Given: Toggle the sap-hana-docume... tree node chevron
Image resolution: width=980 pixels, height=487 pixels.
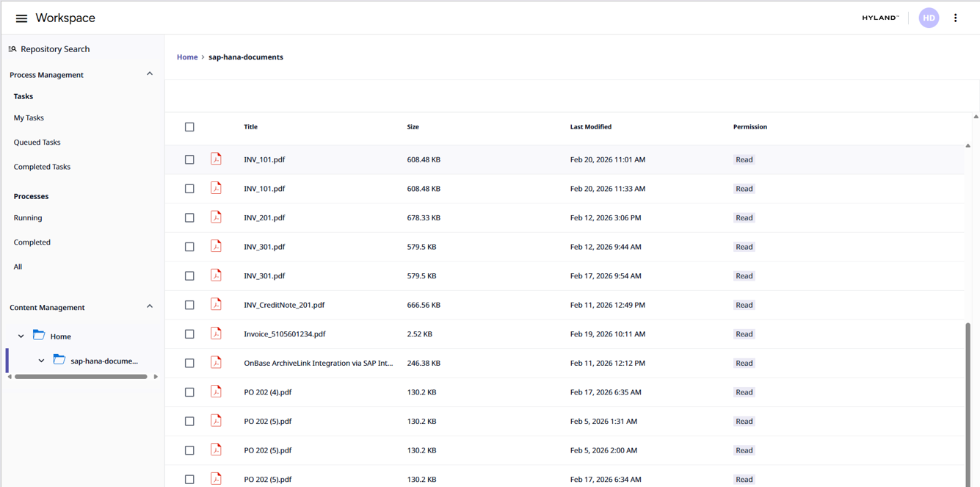Looking at the screenshot, I should pyautogui.click(x=41, y=361).
